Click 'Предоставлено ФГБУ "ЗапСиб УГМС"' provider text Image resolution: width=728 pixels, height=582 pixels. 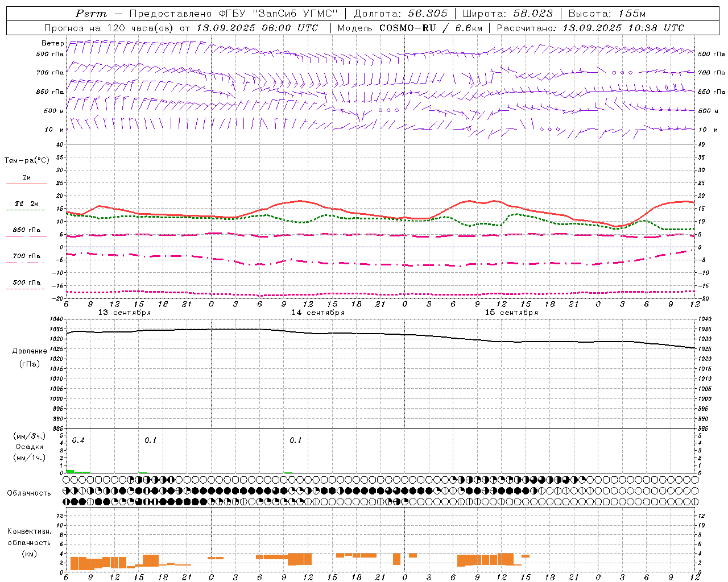234,14
